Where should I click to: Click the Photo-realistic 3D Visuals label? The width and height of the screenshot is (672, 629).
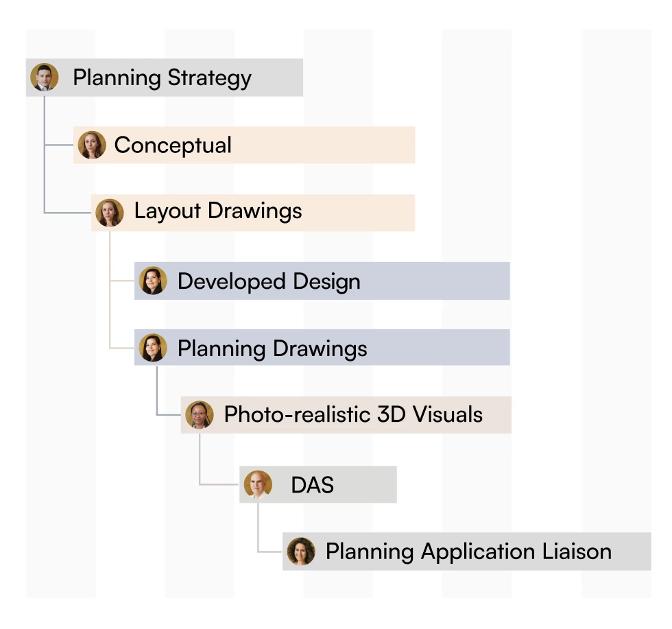353,414
